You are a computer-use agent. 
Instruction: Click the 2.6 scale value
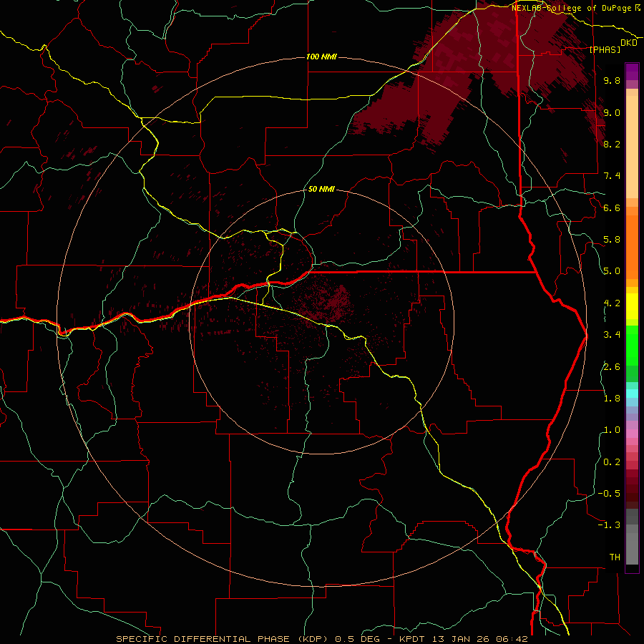click(612, 367)
